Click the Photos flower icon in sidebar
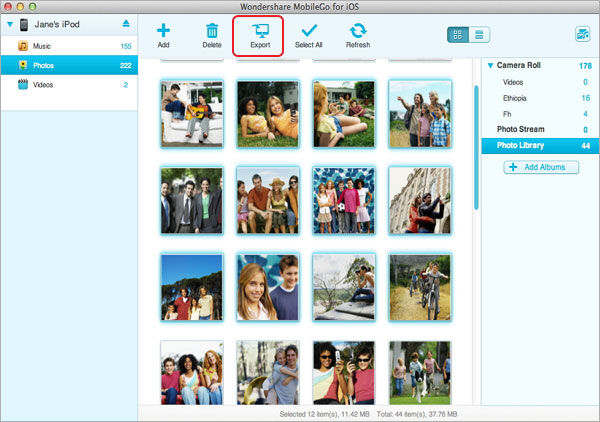Image resolution: width=600 pixels, height=422 pixels. click(23, 65)
